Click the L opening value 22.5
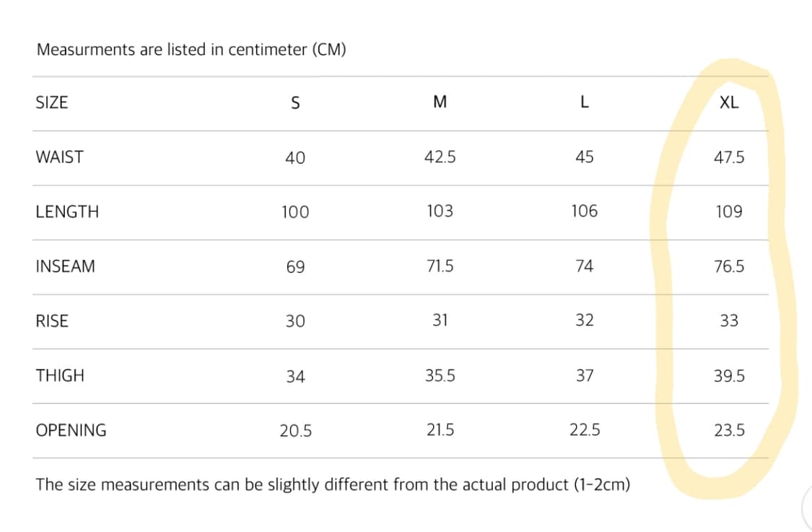812x532 pixels. [585, 430]
